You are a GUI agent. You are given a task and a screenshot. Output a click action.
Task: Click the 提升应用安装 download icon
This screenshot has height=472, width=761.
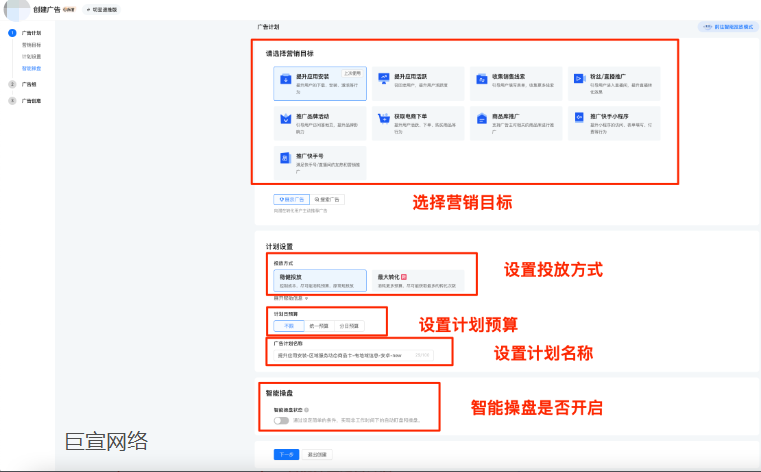point(286,79)
